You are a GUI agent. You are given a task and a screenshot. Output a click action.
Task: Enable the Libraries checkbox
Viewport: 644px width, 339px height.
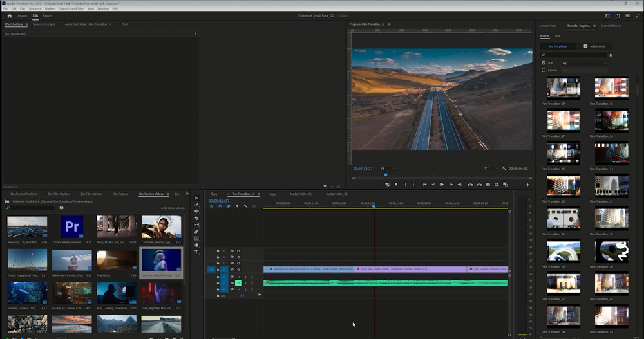point(544,70)
